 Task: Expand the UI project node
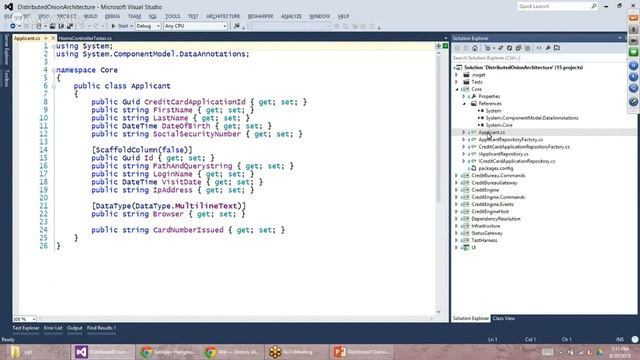457,248
